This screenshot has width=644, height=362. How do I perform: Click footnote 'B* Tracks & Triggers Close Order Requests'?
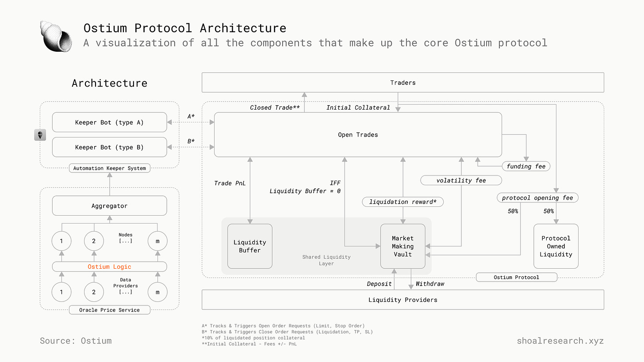tap(287, 332)
